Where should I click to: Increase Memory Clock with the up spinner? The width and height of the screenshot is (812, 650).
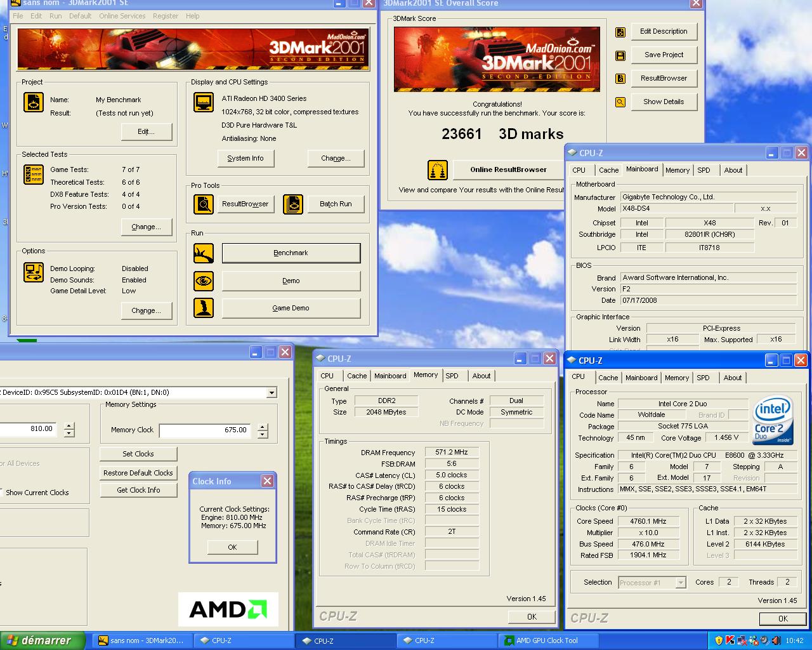click(x=263, y=427)
